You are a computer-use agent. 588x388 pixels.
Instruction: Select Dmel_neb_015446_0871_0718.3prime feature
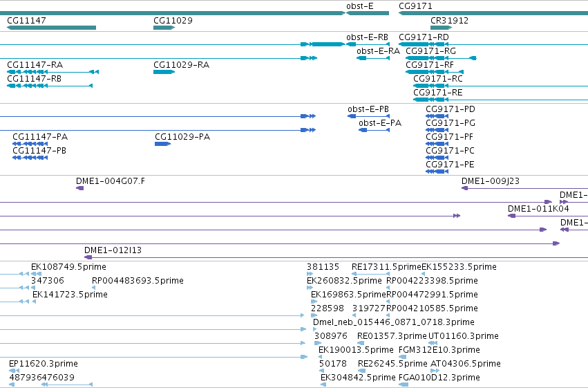314,329
